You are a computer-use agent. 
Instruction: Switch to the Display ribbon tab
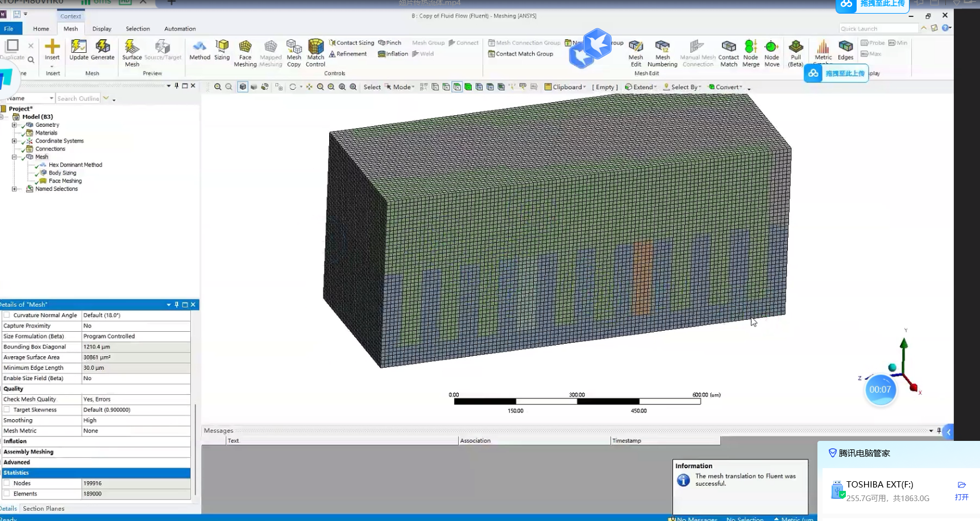point(102,28)
